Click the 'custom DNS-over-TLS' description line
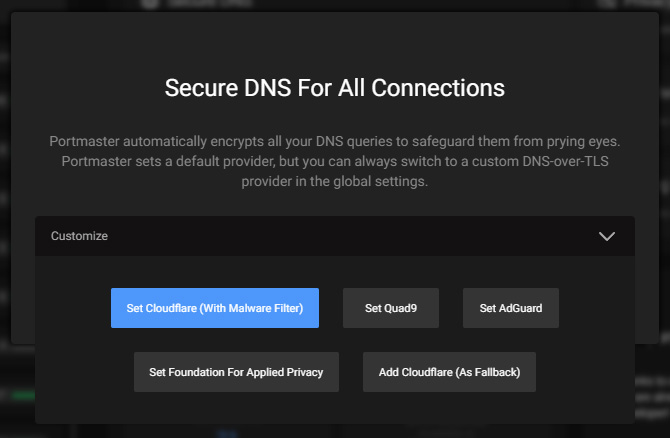This screenshot has width=670, height=438. [335, 162]
